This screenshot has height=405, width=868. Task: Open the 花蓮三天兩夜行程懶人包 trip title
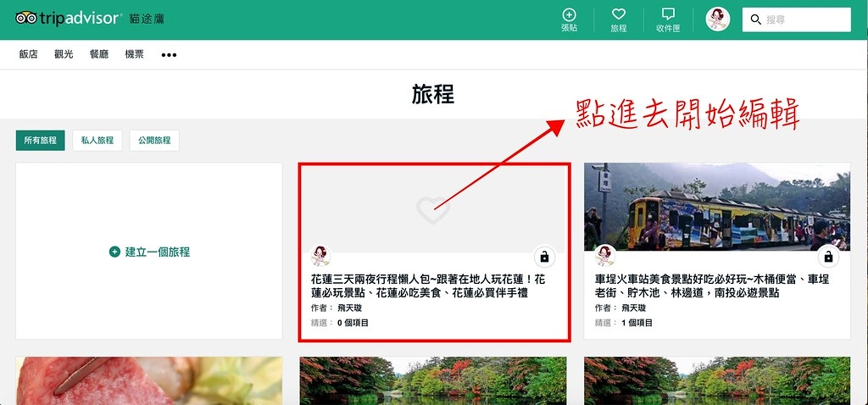click(428, 286)
